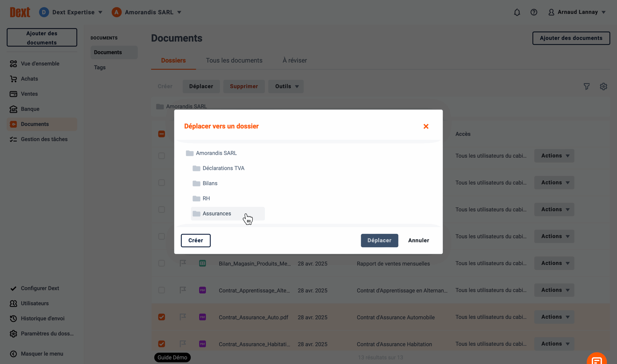
Task: Click Masquer le menu
Action: pos(42,354)
